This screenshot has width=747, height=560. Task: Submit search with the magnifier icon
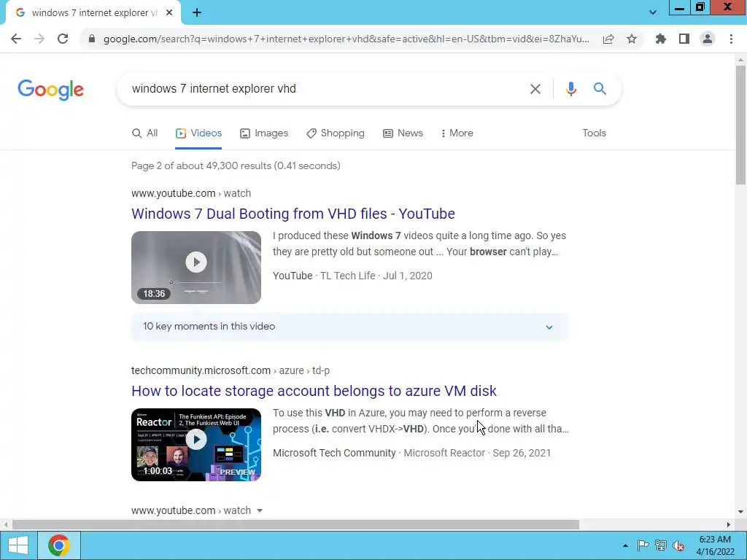600,88
